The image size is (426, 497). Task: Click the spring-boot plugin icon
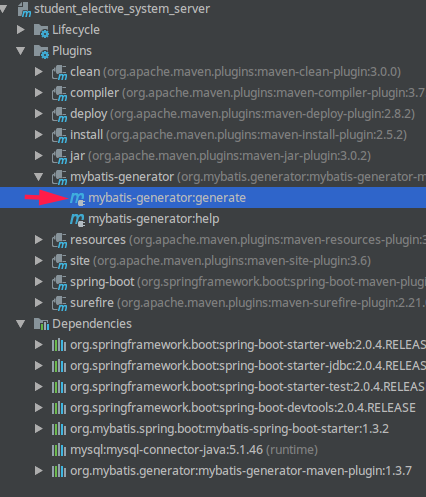(x=59, y=282)
